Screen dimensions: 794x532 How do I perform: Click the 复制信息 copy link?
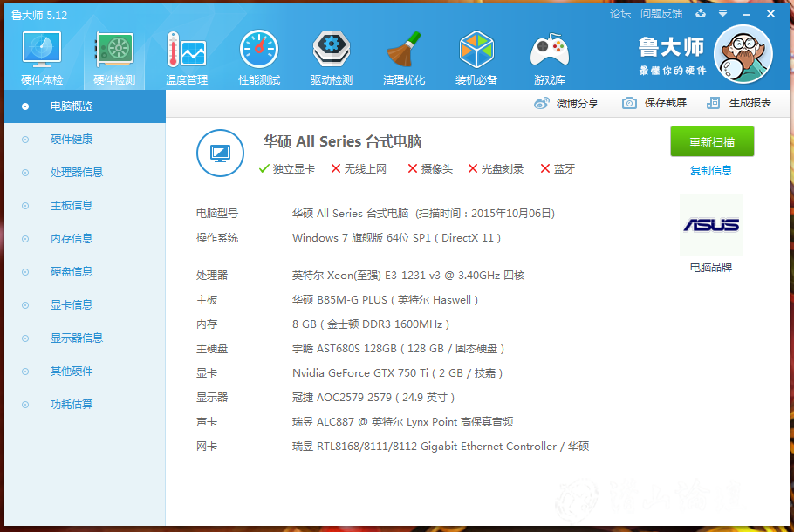coord(712,169)
